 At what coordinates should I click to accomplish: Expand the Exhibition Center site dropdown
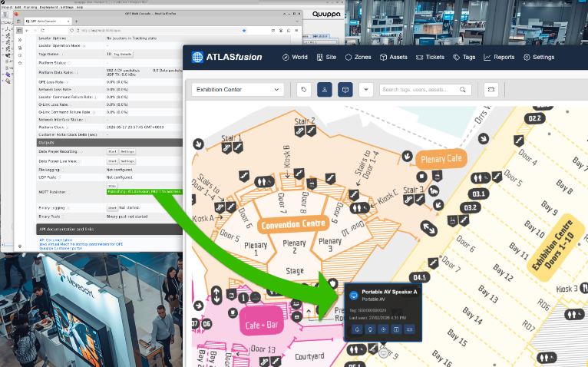(x=238, y=90)
